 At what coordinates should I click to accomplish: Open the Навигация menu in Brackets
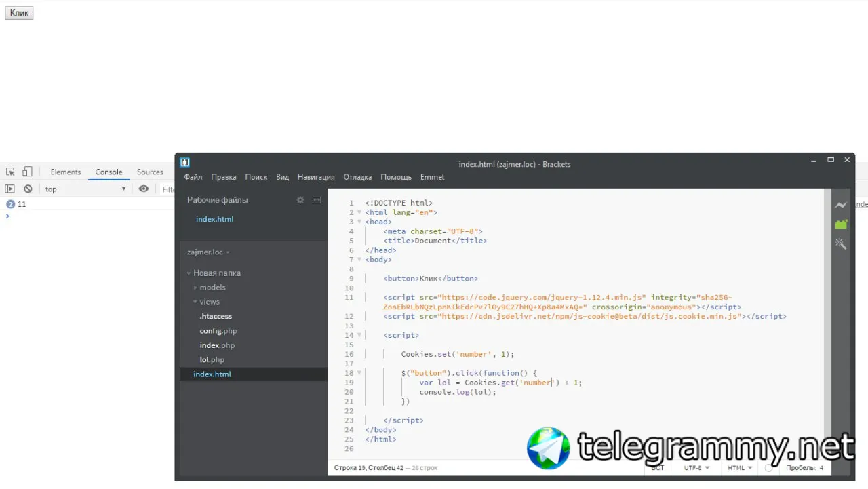click(x=316, y=177)
